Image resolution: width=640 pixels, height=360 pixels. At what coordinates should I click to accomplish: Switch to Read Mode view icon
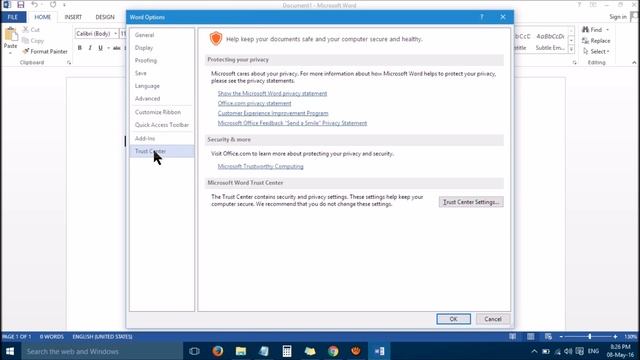click(x=513, y=337)
